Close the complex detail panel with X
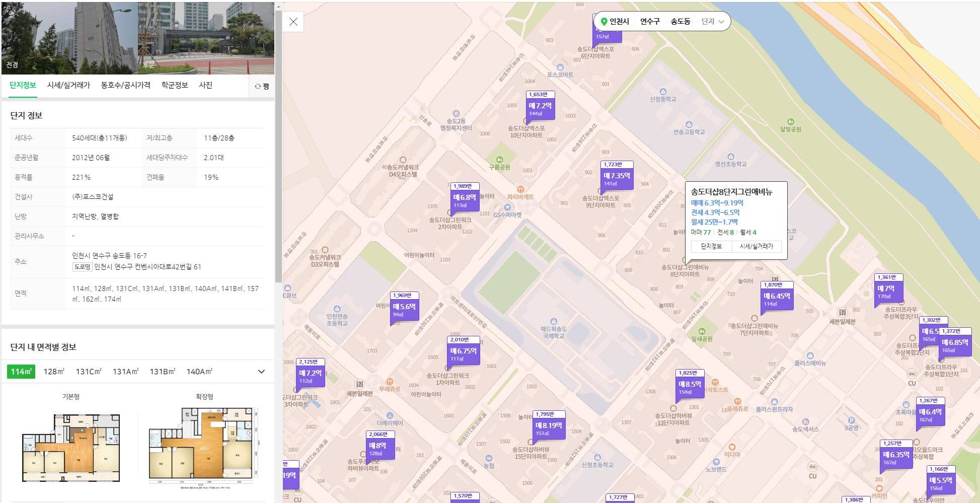The height and width of the screenshot is (503, 980). 293,22
